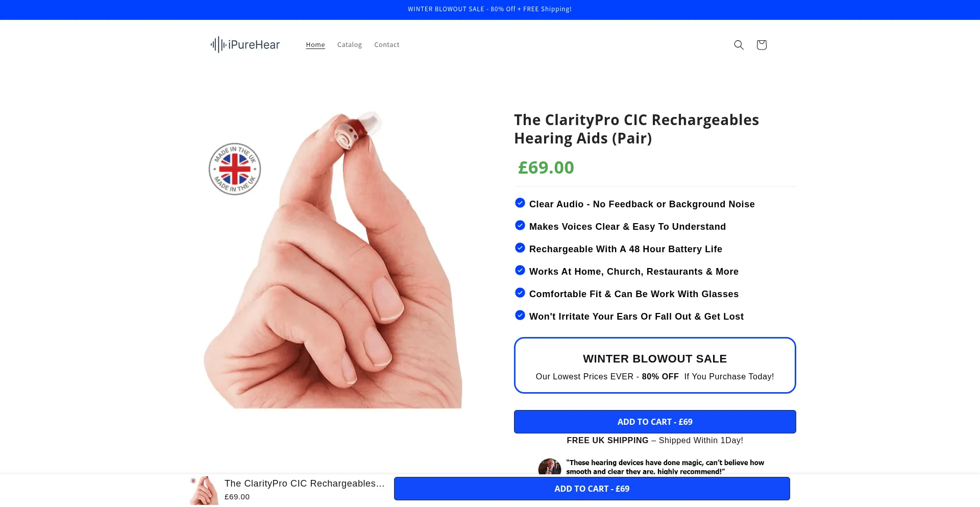Screen dimensions: 980x507
Task: Click the blue checkmark beside Clear Audio
Action: coord(520,203)
